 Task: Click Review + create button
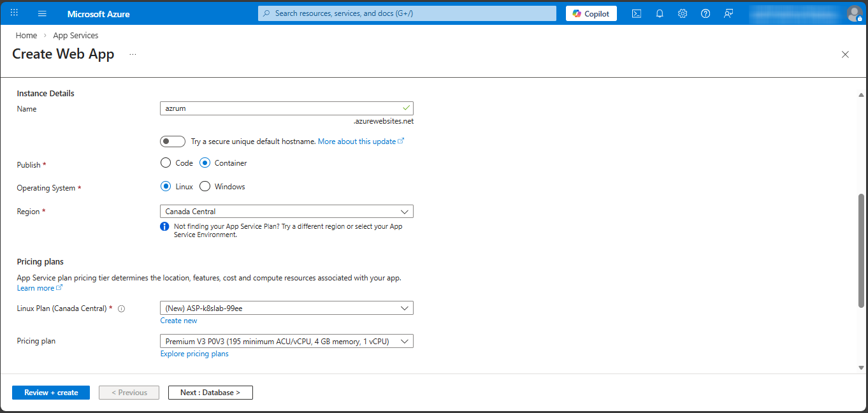(51, 393)
